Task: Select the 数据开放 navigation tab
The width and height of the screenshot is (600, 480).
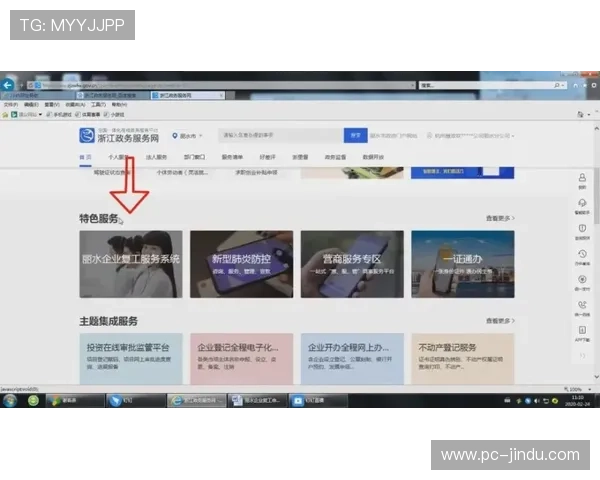Action: (373, 157)
